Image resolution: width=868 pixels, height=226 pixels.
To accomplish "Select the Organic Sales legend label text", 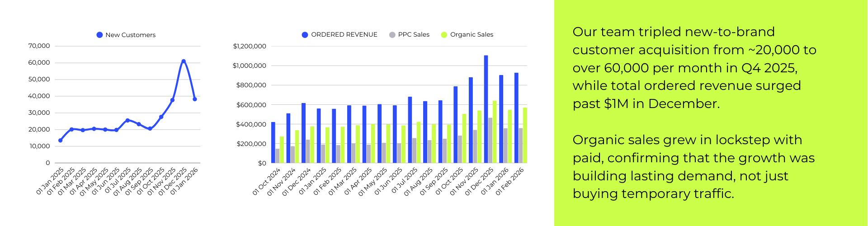I will (x=472, y=35).
